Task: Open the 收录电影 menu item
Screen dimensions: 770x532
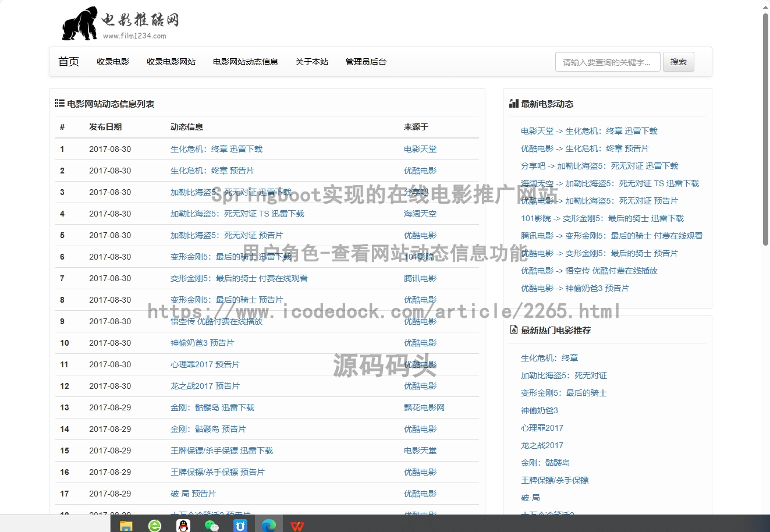Action: (x=113, y=62)
